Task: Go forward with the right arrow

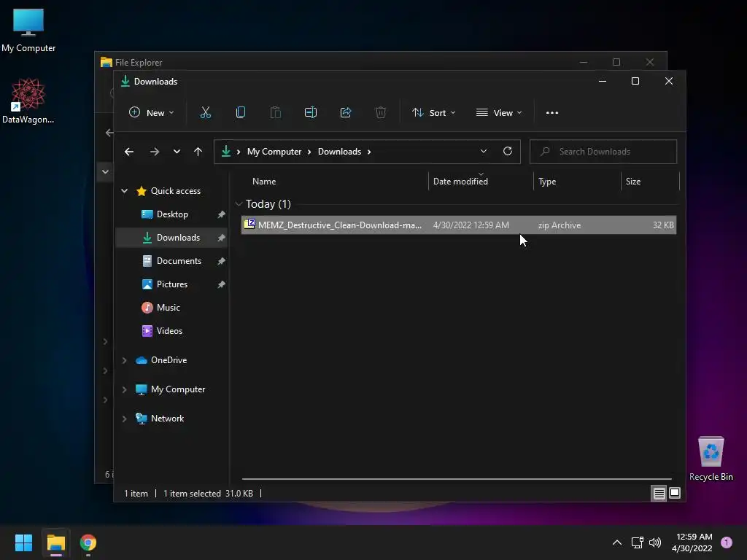Action: coord(155,152)
